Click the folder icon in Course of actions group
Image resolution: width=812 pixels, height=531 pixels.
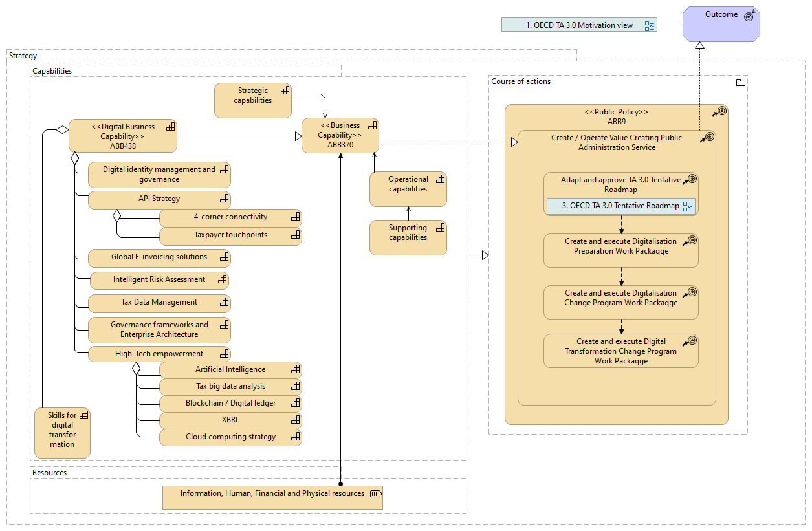[x=741, y=82]
